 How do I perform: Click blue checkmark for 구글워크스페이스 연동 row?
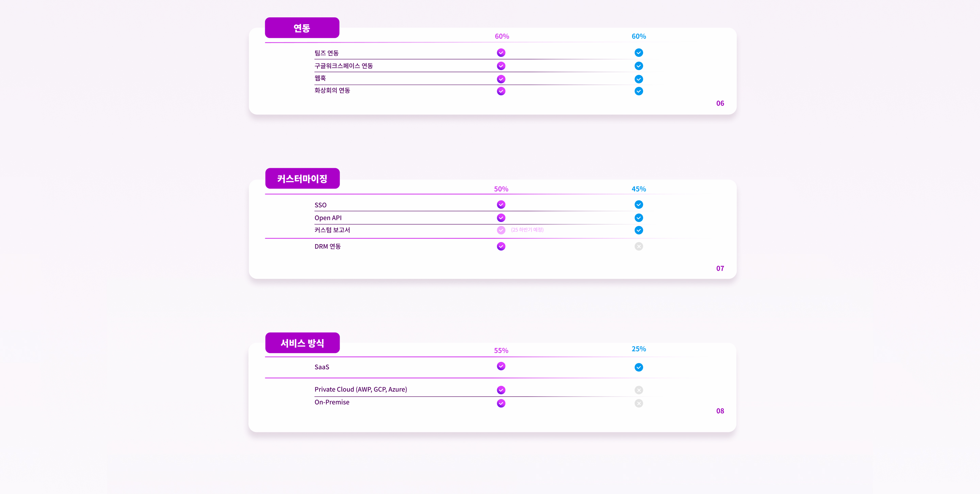pyautogui.click(x=639, y=66)
